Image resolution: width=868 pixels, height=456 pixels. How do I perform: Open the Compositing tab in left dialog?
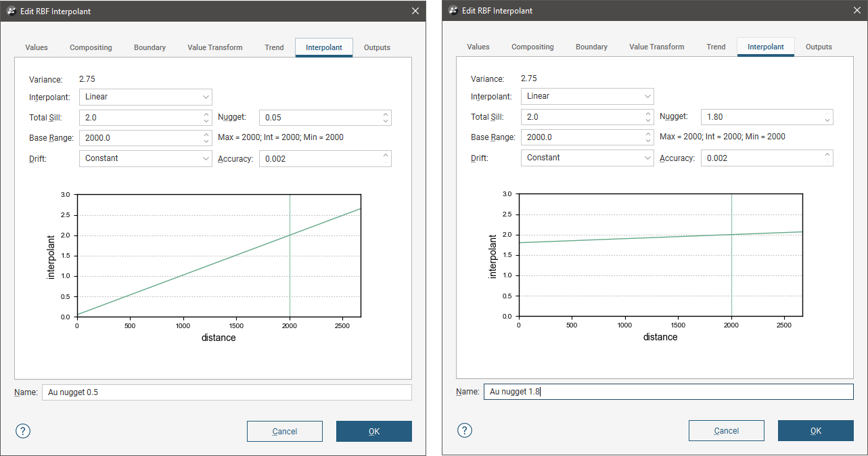pos(91,47)
